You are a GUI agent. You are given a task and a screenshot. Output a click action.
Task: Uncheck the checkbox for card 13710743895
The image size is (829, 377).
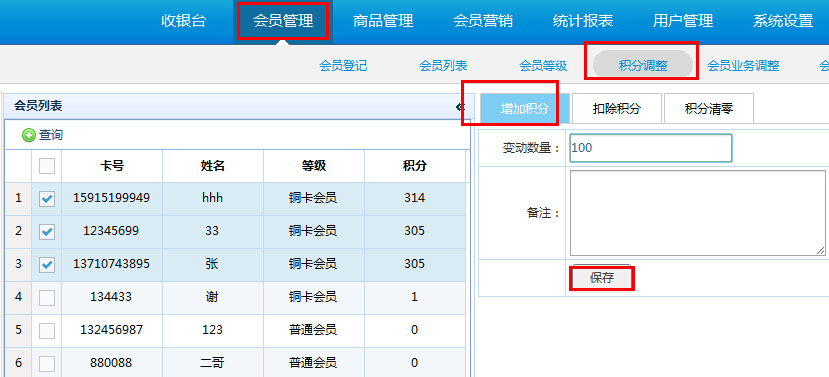[47, 264]
